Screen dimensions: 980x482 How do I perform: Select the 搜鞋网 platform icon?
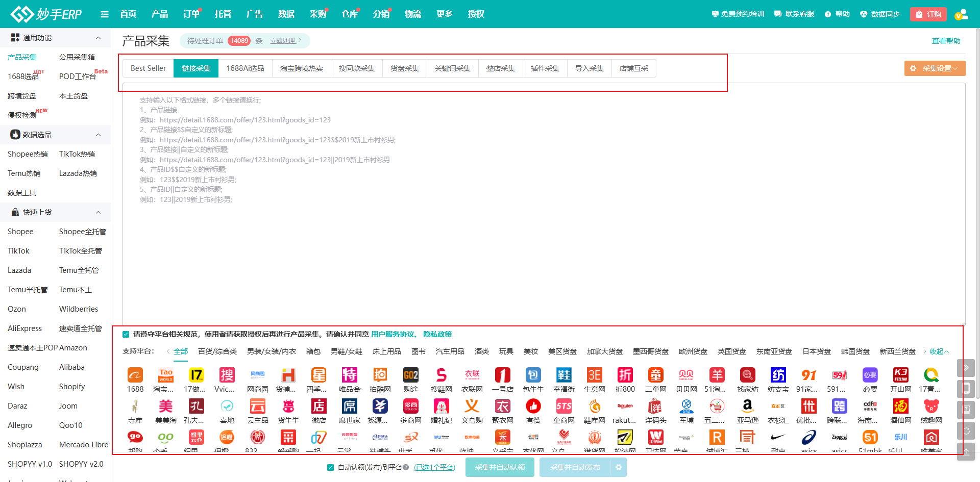[442, 375]
